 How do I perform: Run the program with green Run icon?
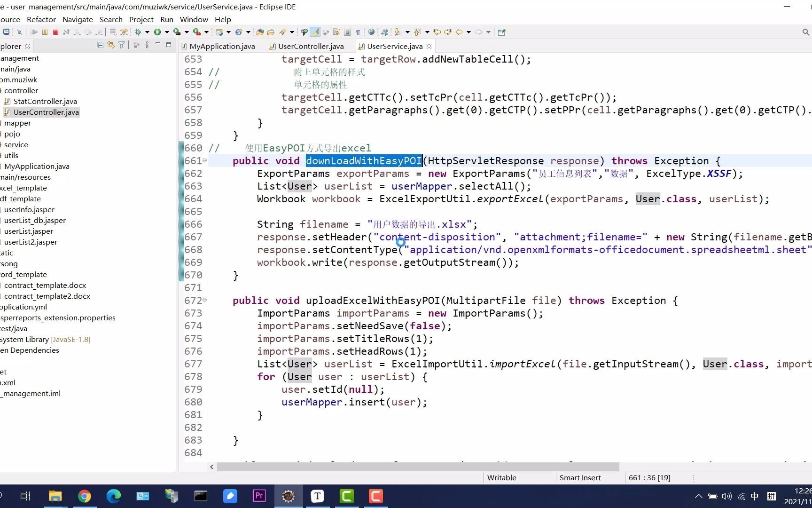coord(157,32)
